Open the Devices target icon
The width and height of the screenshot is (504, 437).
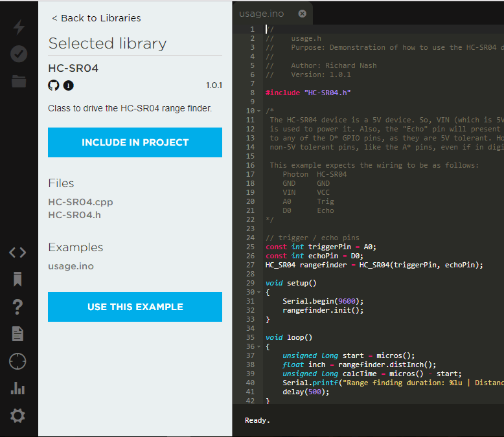tap(17, 361)
